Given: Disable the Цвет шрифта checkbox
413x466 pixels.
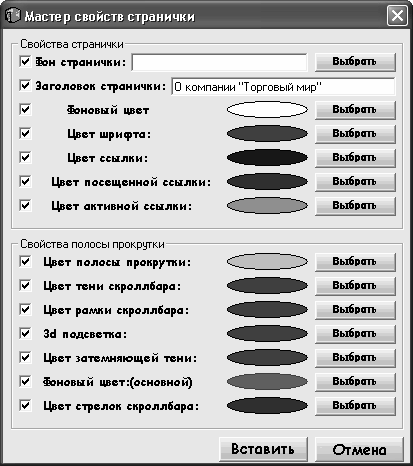Looking at the screenshot, I should click(x=25, y=134).
